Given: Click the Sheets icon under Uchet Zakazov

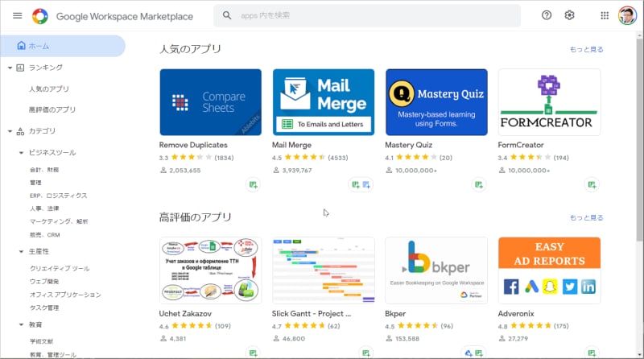Looking at the screenshot, I should tap(253, 353).
